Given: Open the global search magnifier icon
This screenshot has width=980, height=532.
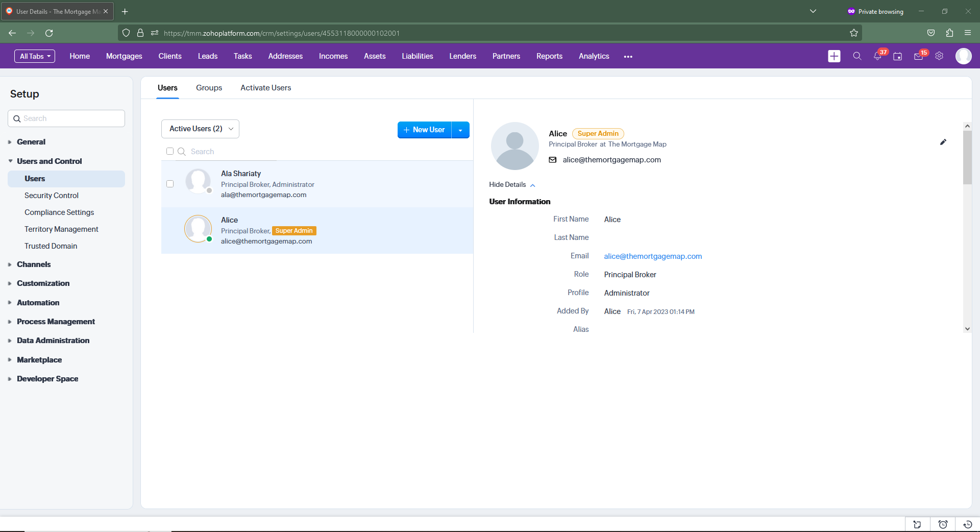Looking at the screenshot, I should 857,56.
